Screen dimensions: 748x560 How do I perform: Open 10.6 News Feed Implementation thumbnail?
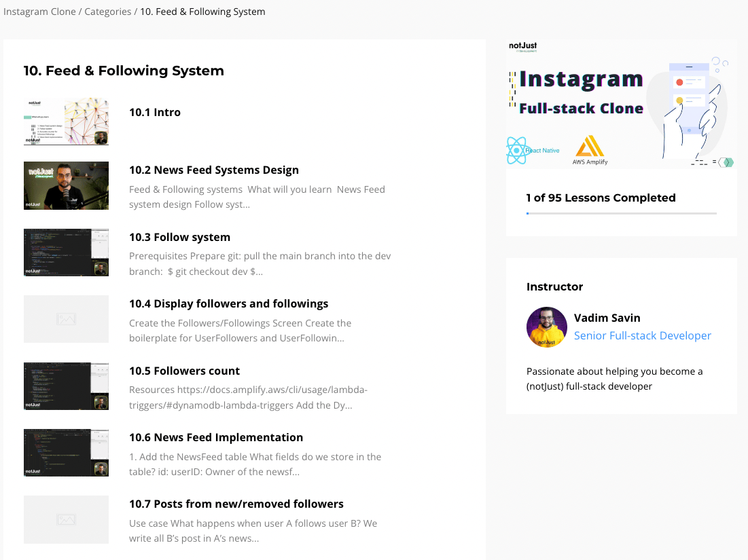point(67,453)
